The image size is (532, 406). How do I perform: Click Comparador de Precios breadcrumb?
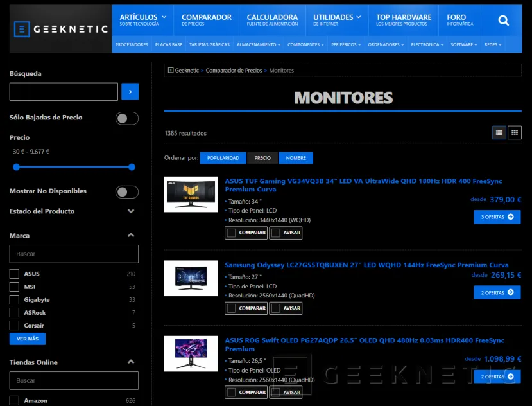point(234,70)
